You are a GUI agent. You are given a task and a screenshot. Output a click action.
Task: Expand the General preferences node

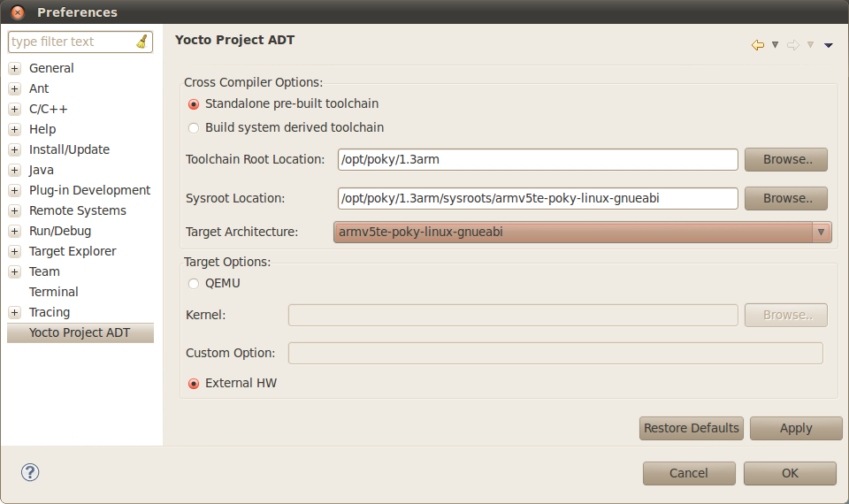14,68
